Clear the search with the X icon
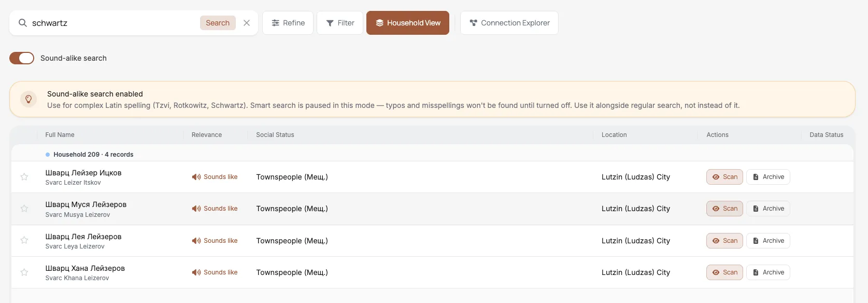868x303 pixels. tap(247, 23)
